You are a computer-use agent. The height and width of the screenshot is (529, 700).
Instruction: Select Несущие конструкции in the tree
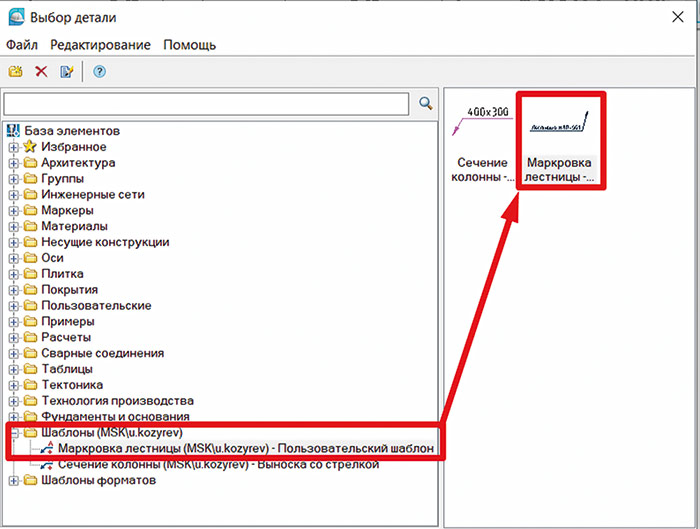click(x=105, y=242)
